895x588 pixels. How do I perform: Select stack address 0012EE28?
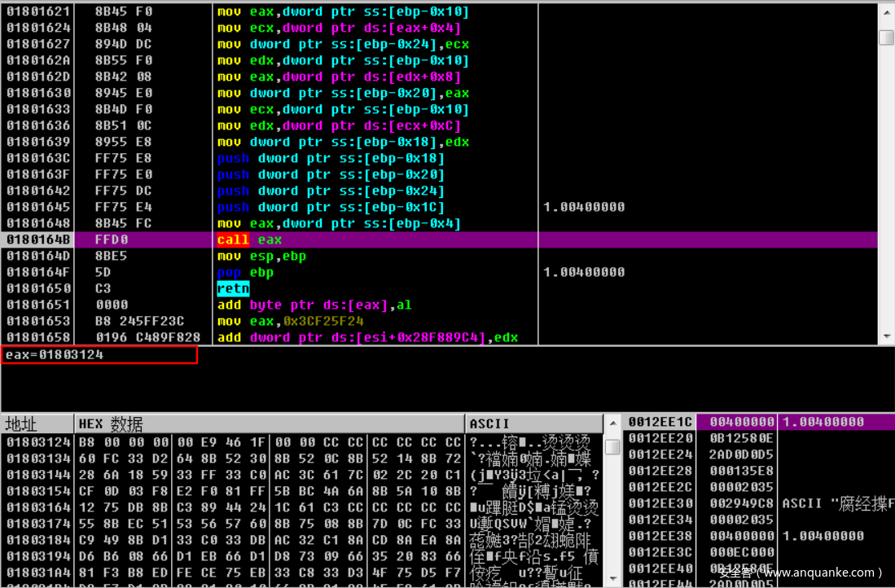[x=660, y=471]
